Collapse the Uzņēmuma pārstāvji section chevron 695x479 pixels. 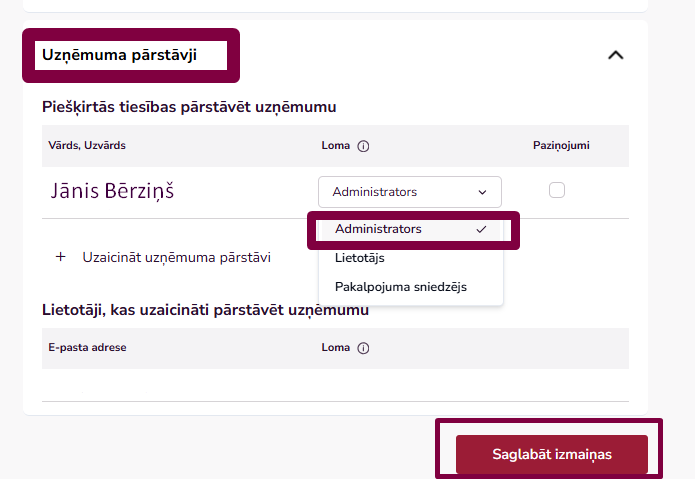coord(616,55)
